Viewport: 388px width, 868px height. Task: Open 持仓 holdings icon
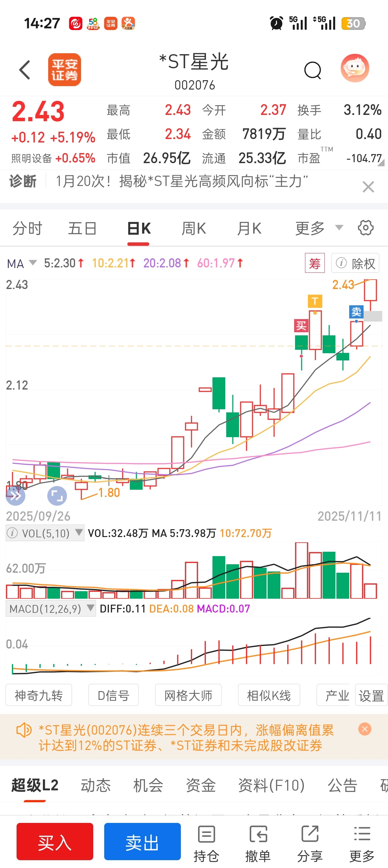click(207, 843)
